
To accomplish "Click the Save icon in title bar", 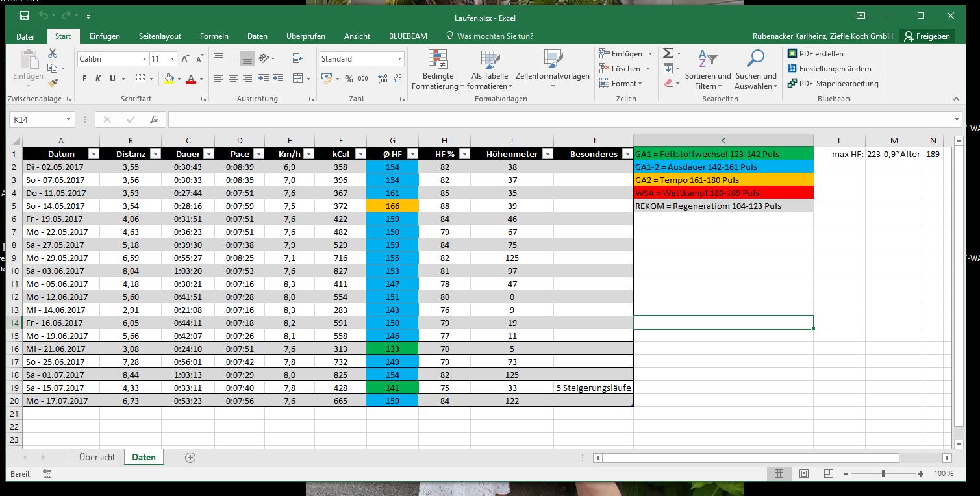I will [x=25, y=16].
